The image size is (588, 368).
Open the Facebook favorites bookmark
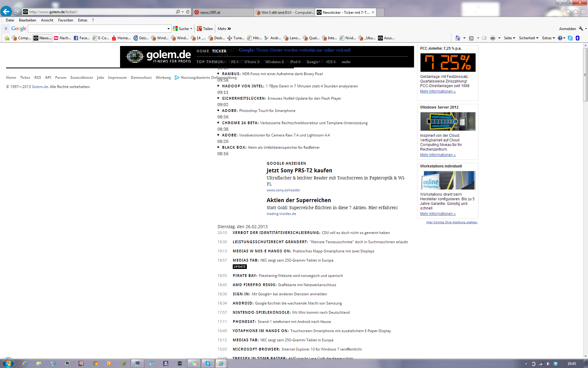(81, 38)
